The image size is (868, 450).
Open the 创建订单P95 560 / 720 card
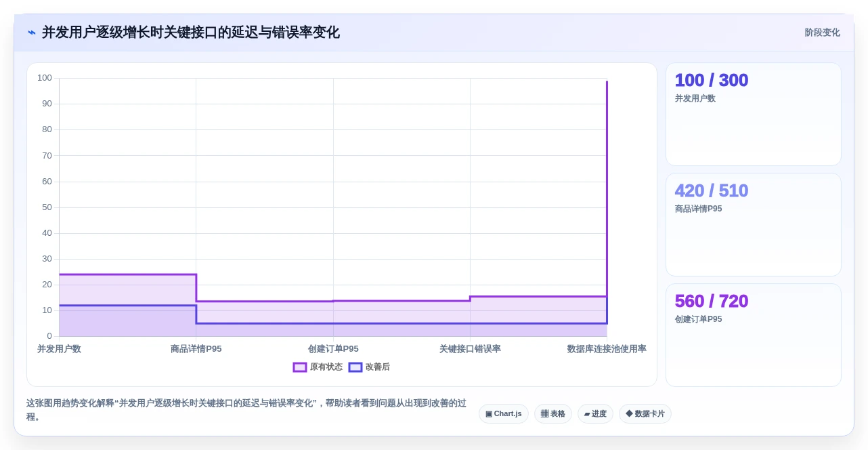pyautogui.click(x=754, y=335)
